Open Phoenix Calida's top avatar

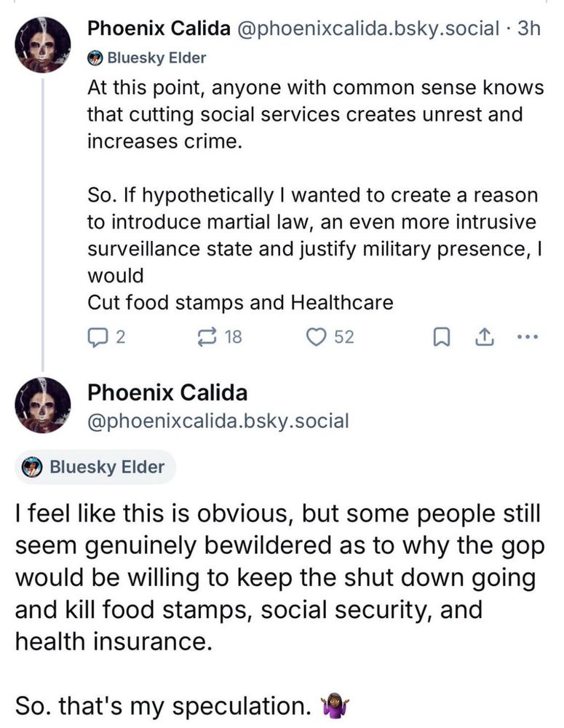43,44
